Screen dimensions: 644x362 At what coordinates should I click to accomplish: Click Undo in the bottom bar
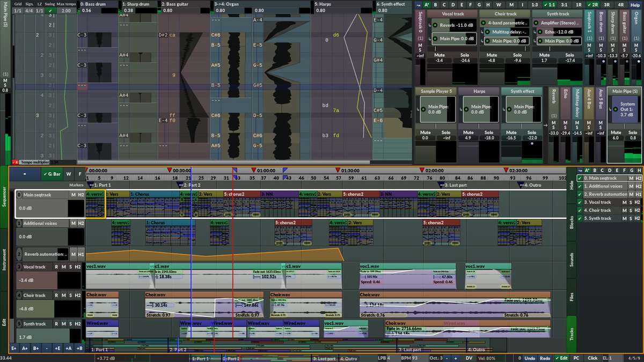point(530,358)
